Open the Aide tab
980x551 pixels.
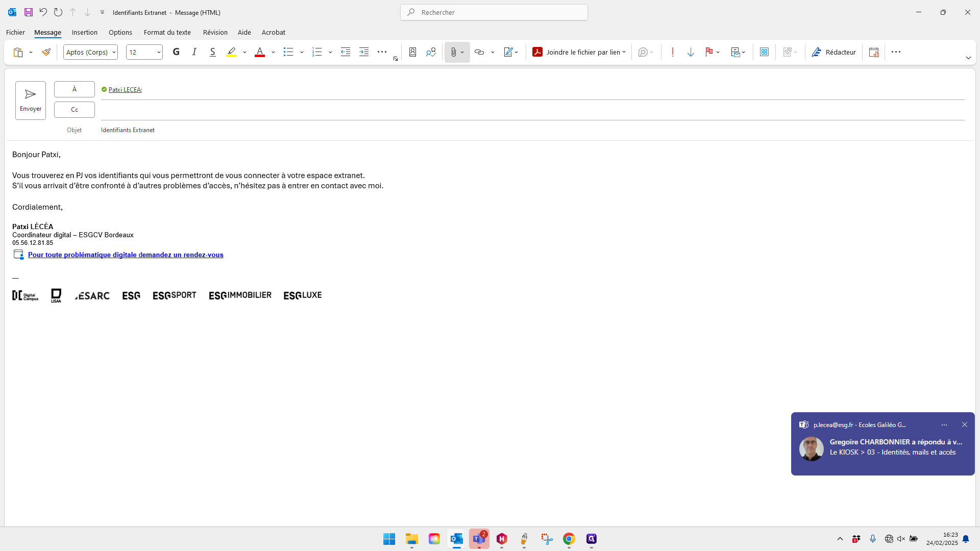tap(244, 32)
